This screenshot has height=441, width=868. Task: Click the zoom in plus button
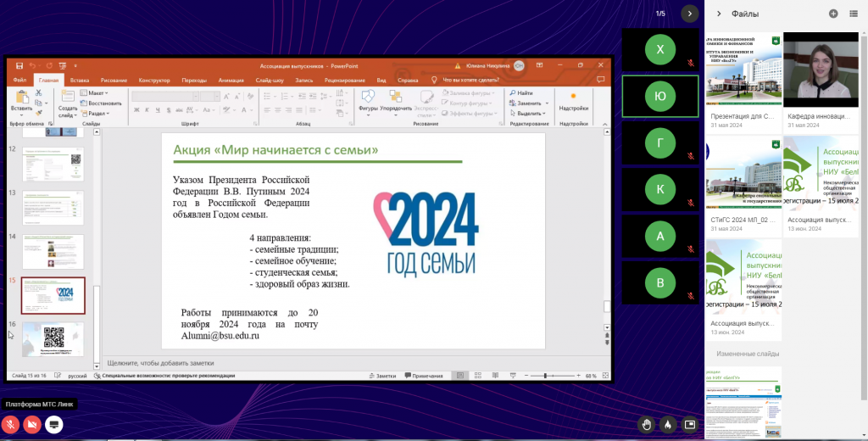(578, 376)
